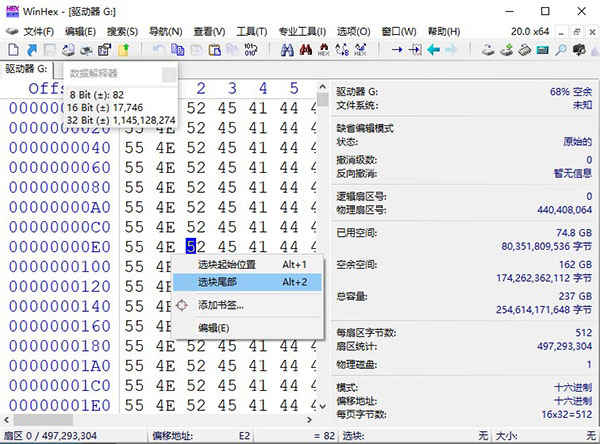Click the vertical scrollbar thumb
The height and width of the screenshot is (444, 600).
[323, 100]
